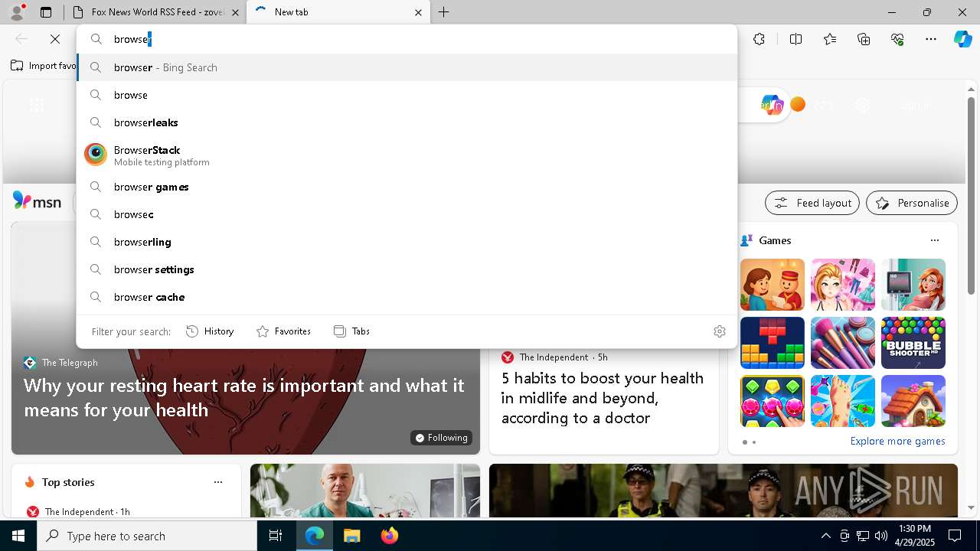
Task: Open tab actions menu icon
Action: coord(46,12)
